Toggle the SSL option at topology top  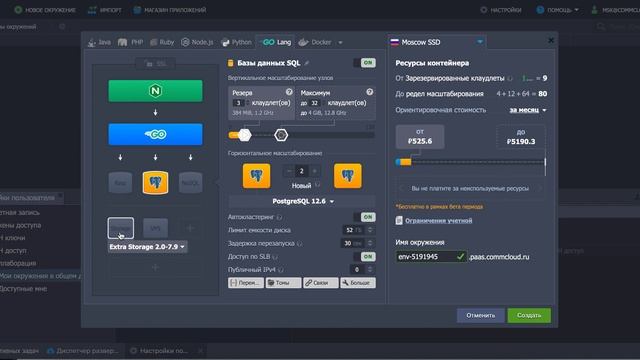pyautogui.click(x=156, y=64)
